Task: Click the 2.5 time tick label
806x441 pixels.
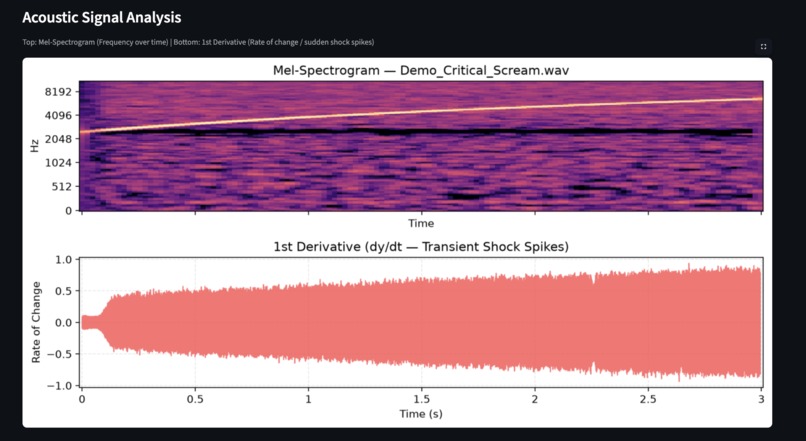Action: pos(648,399)
